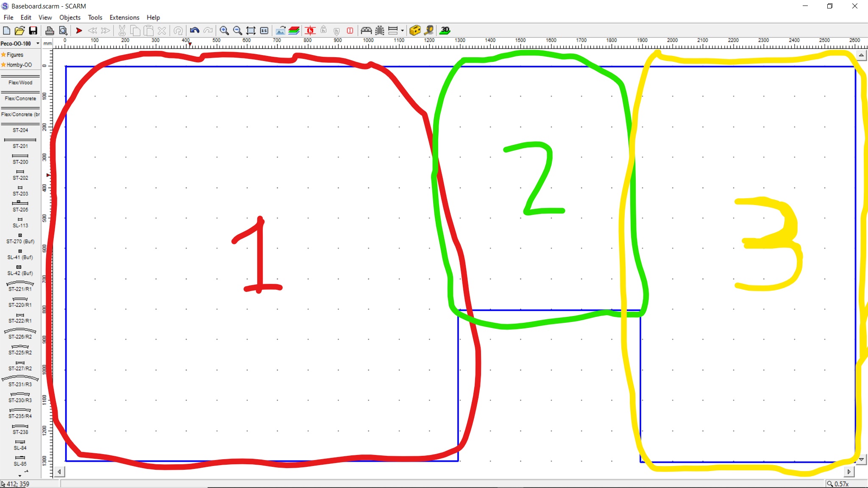Select the Flex/Wood track item
The image size is (868, 488).
tap(20, 80)
